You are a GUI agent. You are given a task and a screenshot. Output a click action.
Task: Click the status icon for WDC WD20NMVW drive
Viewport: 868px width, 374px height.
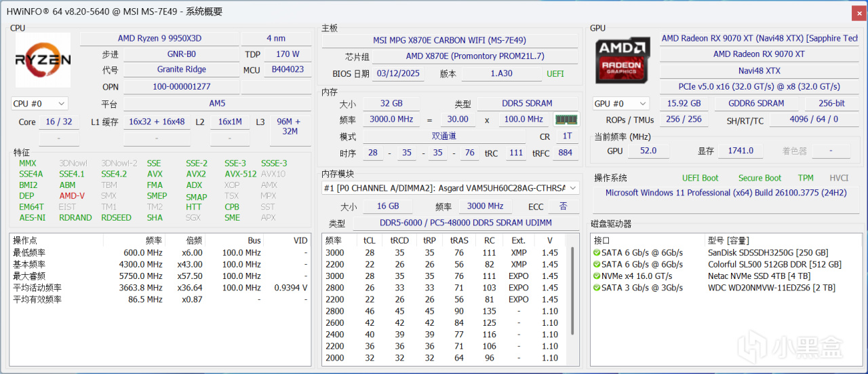[x=596, y=288]
